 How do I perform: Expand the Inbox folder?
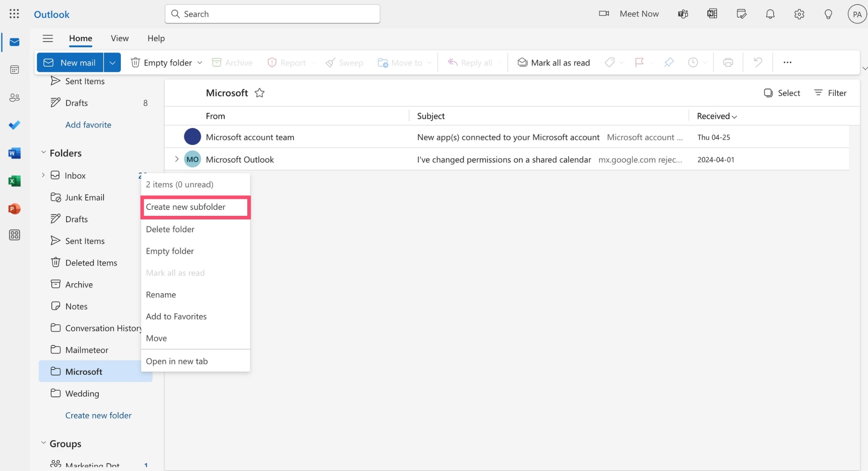[x=43, y=175]
